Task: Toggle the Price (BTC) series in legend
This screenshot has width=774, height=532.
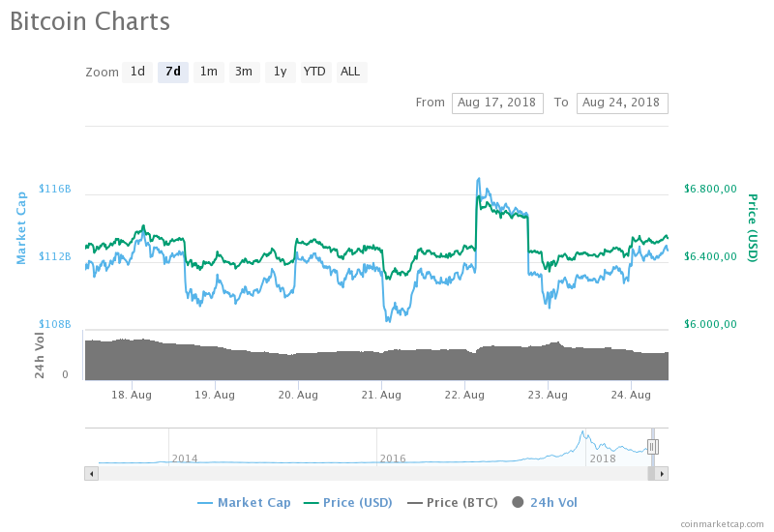Action: (x=453, y=502)
